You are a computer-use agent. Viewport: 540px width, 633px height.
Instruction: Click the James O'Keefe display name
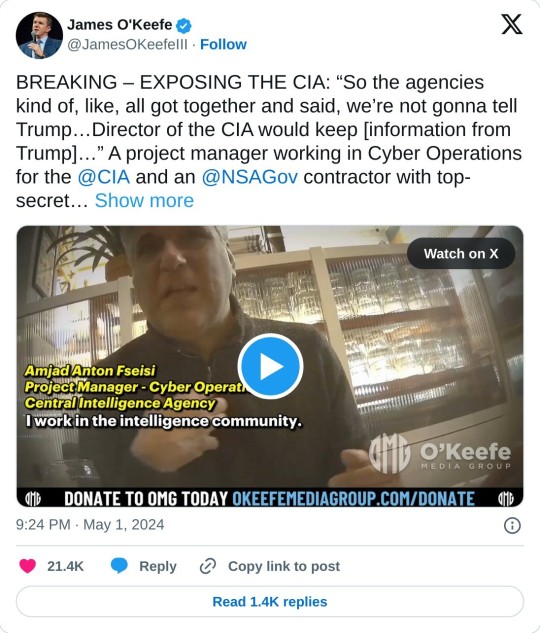(x=119, y=25)
